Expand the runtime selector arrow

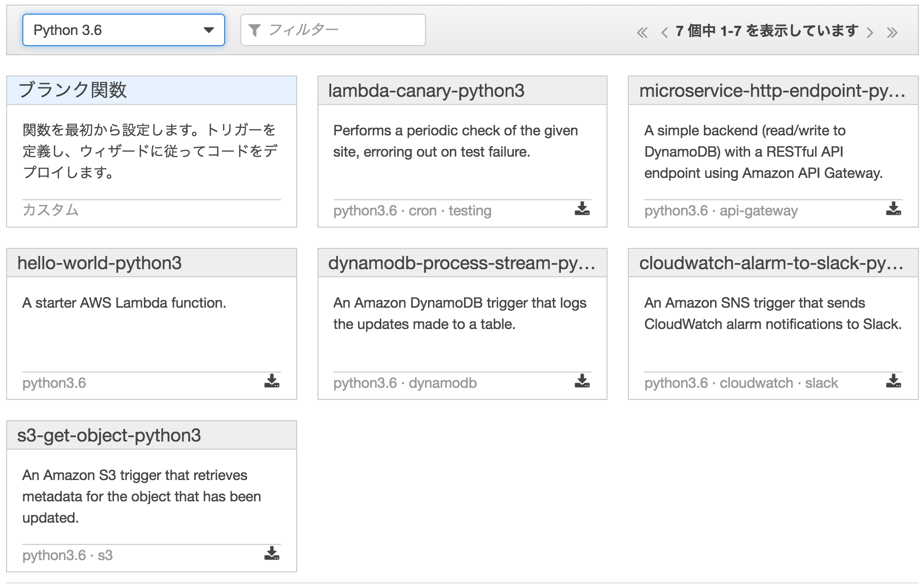click(x=210, y=29)
